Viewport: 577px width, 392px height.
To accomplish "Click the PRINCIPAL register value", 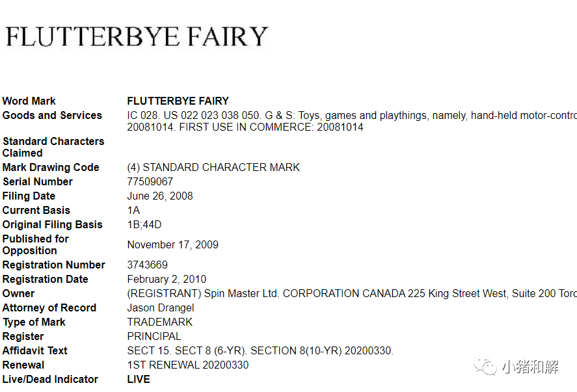I will (154, 336).
